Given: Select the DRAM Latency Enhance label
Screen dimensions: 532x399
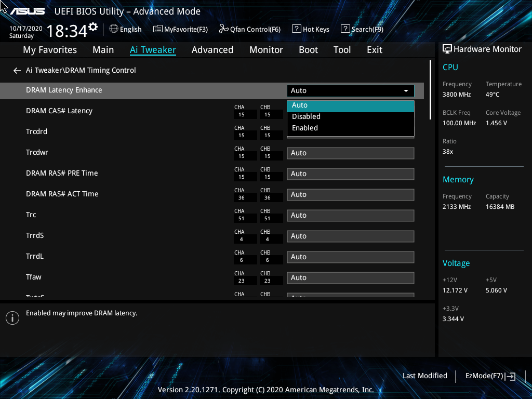Looking at the screenshot, I should click(x=64, y=90).
